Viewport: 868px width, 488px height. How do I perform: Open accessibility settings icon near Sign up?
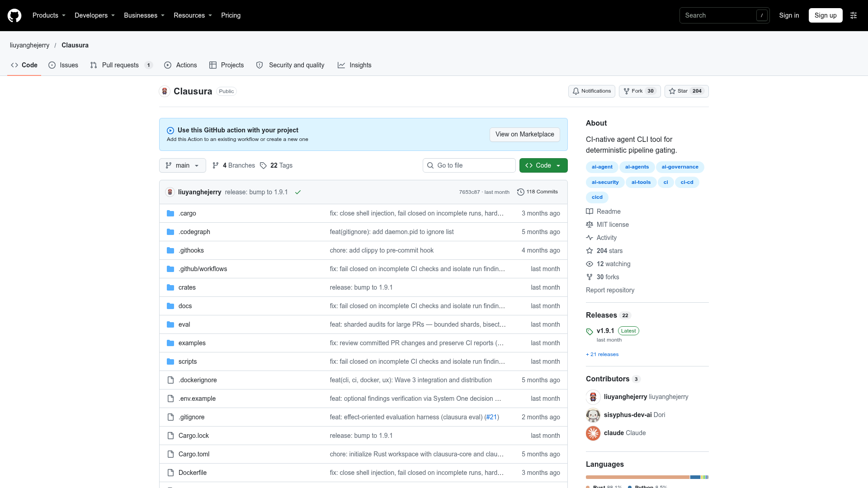[x=854, y=15]
